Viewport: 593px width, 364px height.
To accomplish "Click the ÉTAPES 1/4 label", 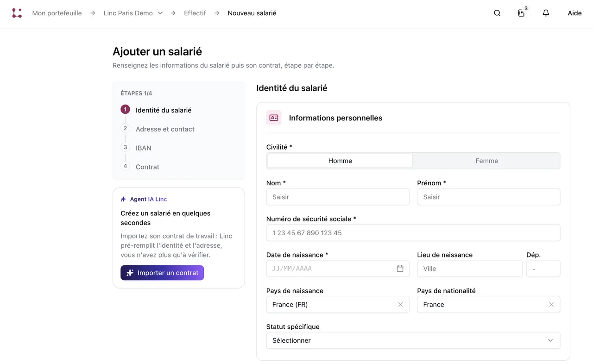I will pos(136,93).
